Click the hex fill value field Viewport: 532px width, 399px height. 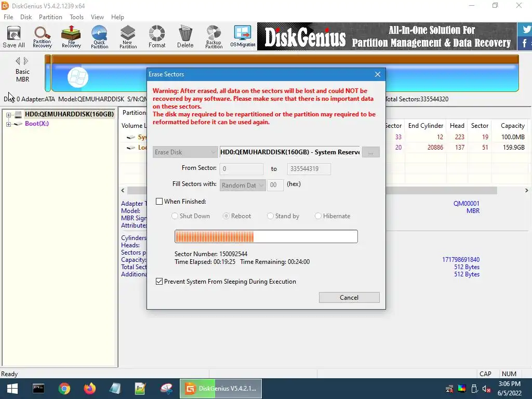(275, 185)
